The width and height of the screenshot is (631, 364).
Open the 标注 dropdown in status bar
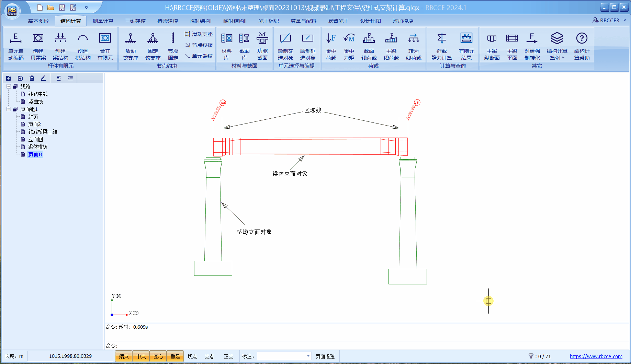tap(308, 356)
